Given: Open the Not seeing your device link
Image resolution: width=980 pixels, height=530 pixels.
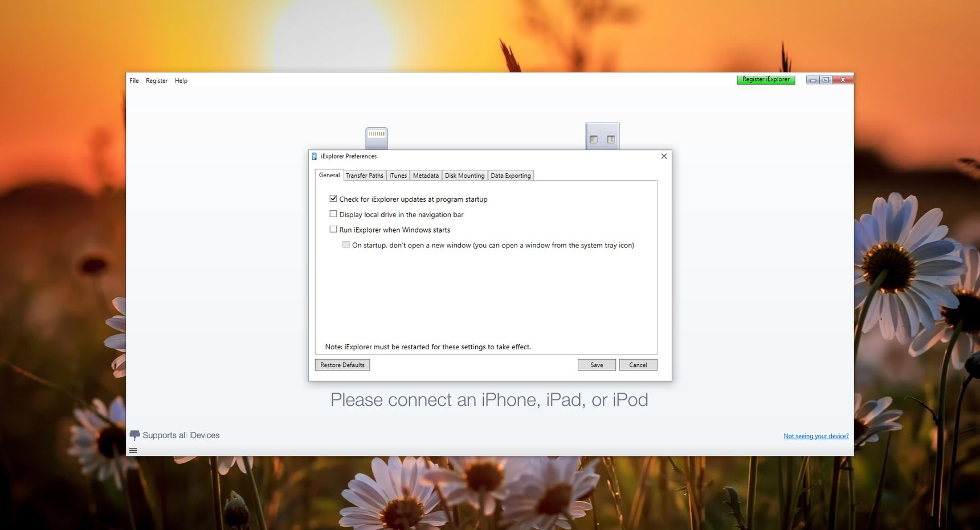Looking at the screenshot, I should (816, 436).
